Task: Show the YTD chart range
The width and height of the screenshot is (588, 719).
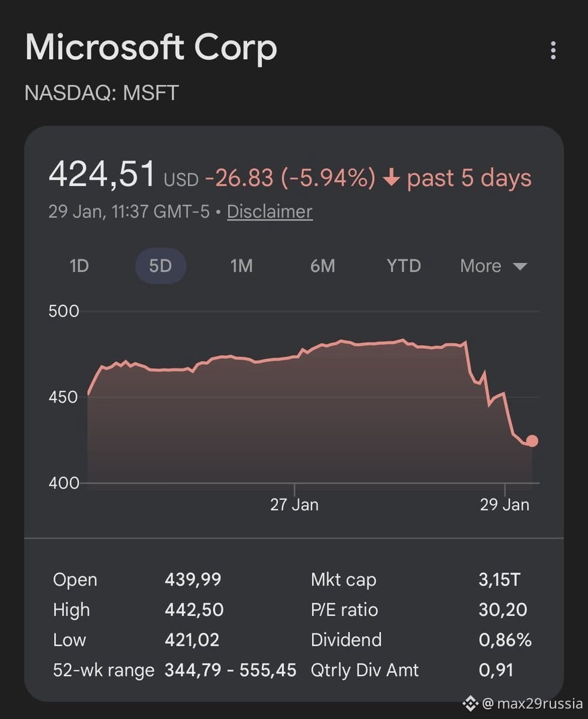Action: [x=404, y=266]
